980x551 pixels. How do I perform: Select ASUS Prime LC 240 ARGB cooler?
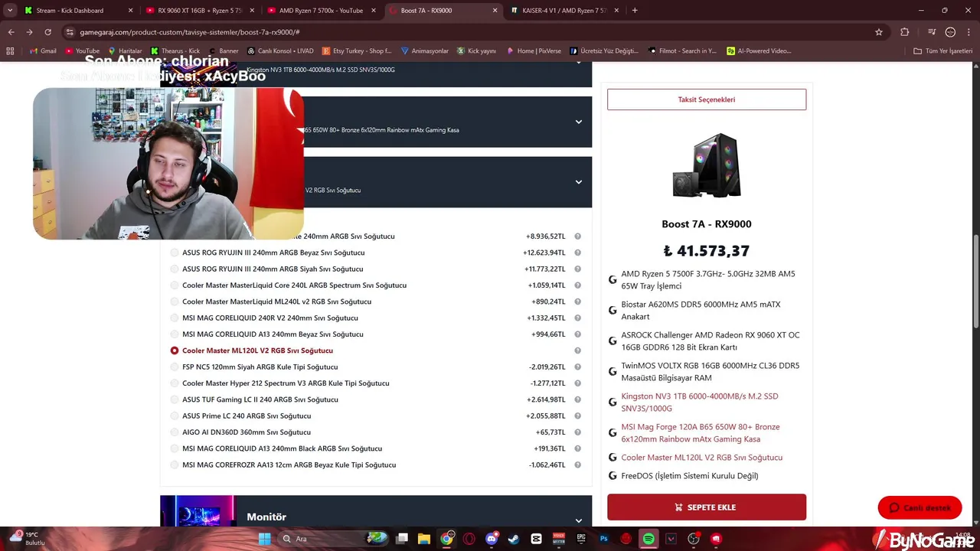(175, 416)
